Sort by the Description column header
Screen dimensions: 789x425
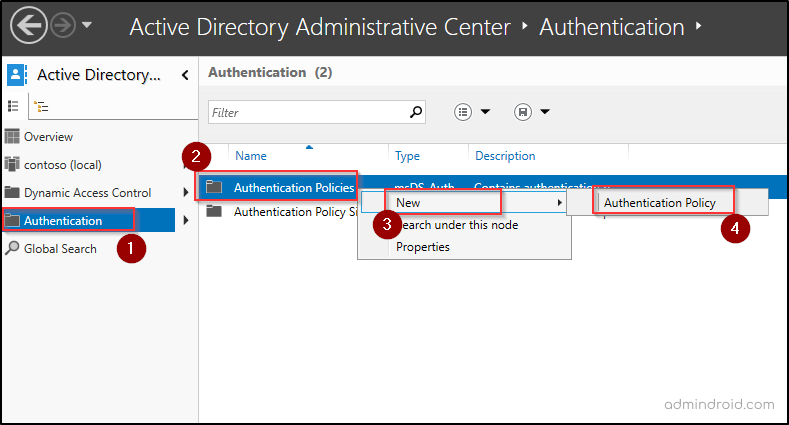[x=505, y=156]
